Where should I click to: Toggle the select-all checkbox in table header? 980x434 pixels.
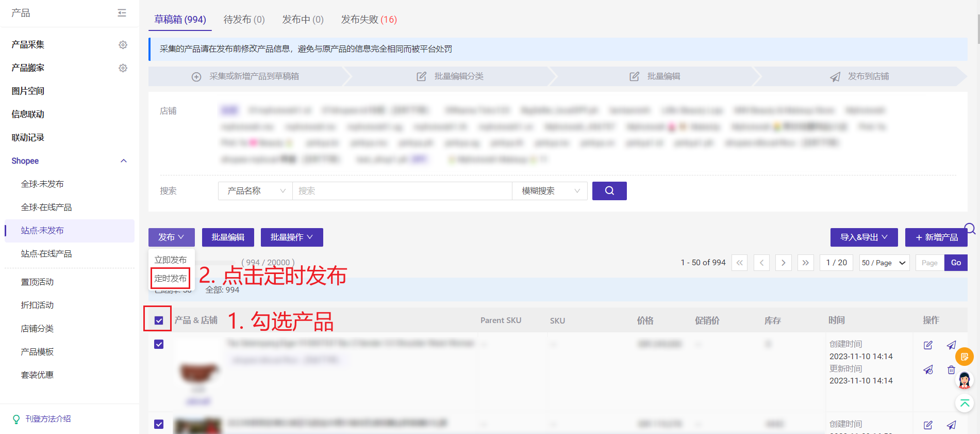pos(159,320)
